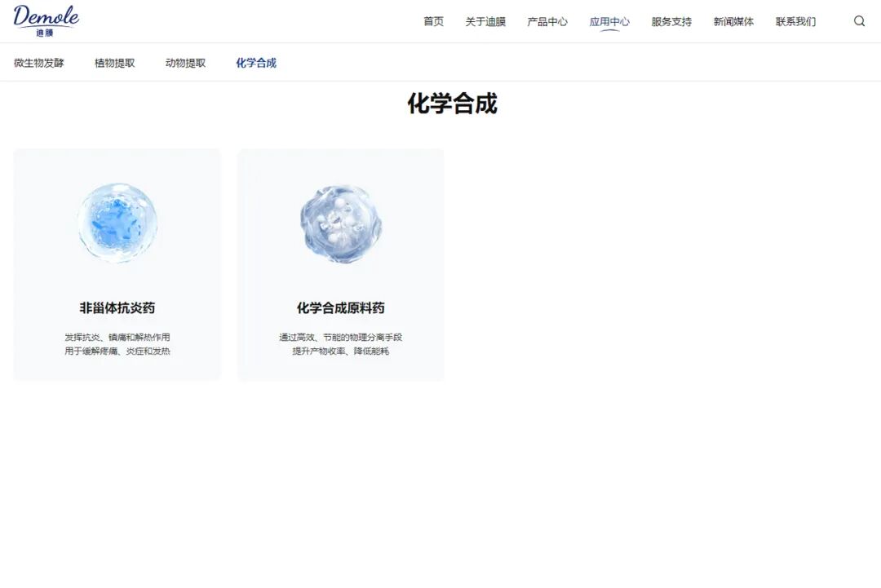The height and width of the screenshot is (588, 881).
Task: Select the 动物提取 tab
Action: [185, 63]
